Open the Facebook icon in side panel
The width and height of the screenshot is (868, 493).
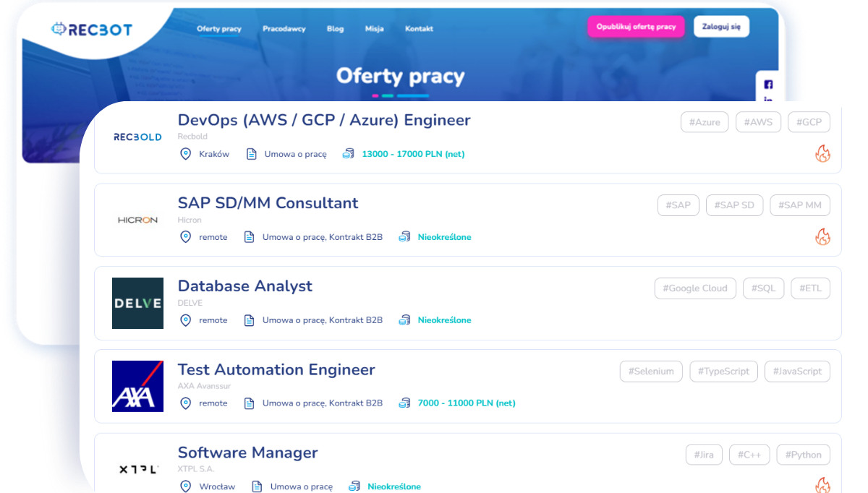pos(768,85)
